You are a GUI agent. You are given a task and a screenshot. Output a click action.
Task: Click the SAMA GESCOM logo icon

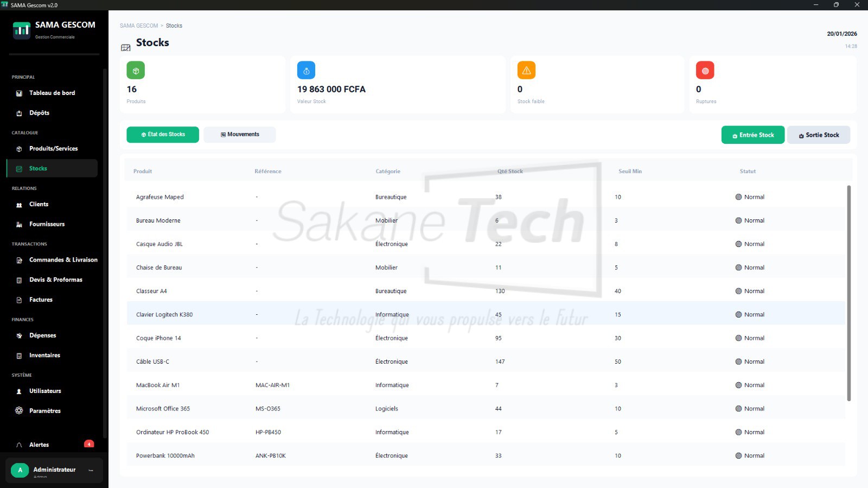(22, 30)
